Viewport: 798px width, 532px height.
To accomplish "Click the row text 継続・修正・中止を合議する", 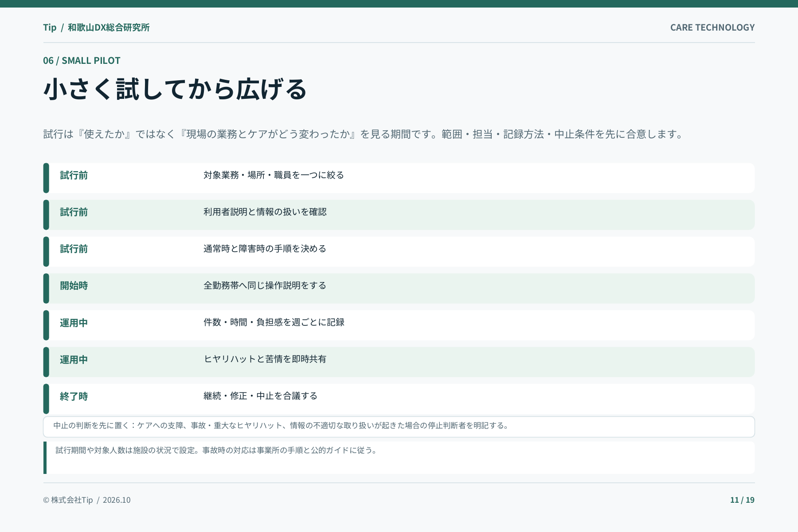I will (260, 396).
